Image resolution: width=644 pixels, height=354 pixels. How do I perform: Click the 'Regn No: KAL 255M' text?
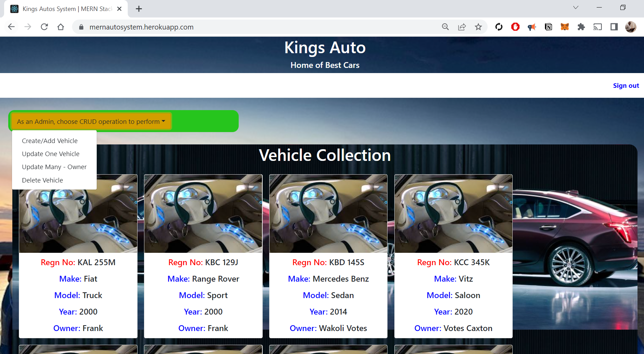pyautogui.click(x=78, y=262)
